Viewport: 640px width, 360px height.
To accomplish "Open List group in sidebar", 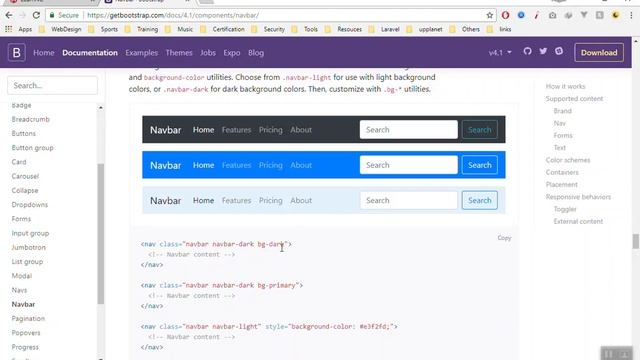I will (x=27, y=262).
